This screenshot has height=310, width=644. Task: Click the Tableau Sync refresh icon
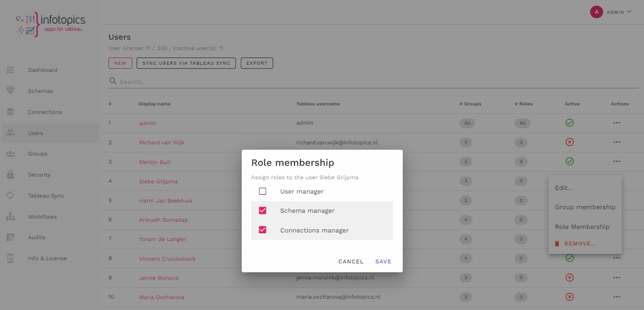[x=10, y=195]
